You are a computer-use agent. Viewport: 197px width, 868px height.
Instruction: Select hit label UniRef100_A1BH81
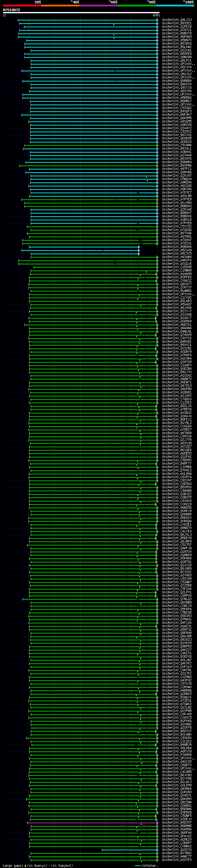coord(177,392)
